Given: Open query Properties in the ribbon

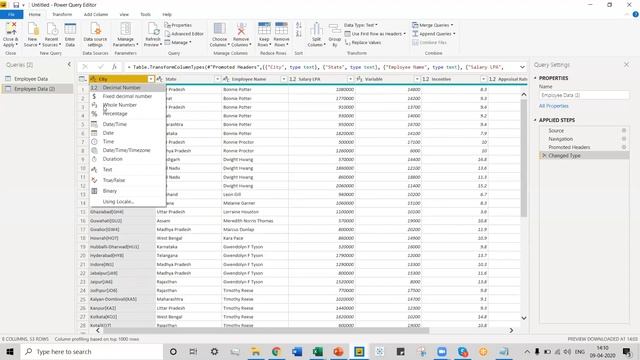Looking at the screenshot, I should coord(178,25).
